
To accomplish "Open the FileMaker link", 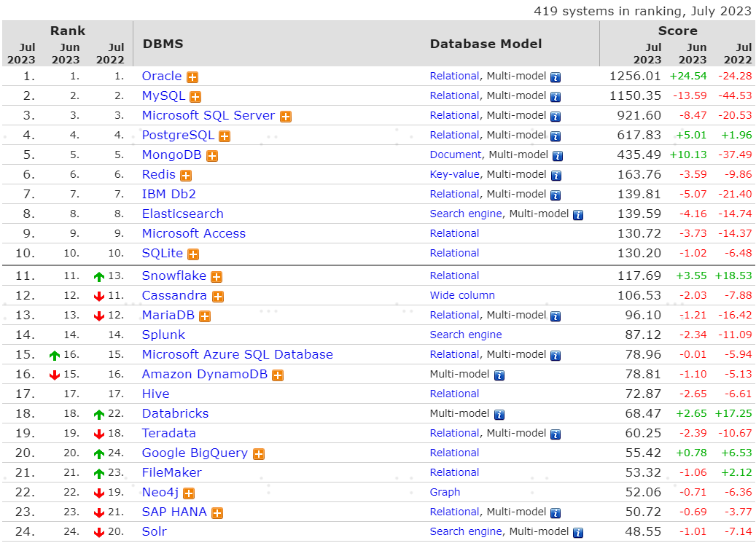I will 171,473.
